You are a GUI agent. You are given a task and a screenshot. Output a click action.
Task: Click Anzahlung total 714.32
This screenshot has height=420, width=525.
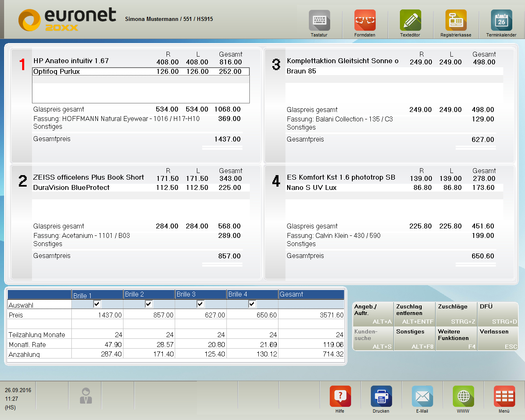(x=311, y=354)
